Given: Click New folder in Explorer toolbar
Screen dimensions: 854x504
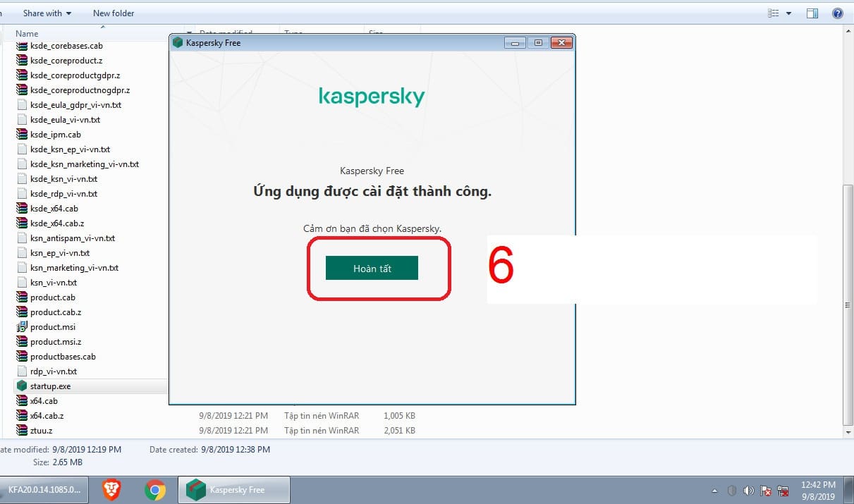Looking at the screenshot, I should point(114,13).
